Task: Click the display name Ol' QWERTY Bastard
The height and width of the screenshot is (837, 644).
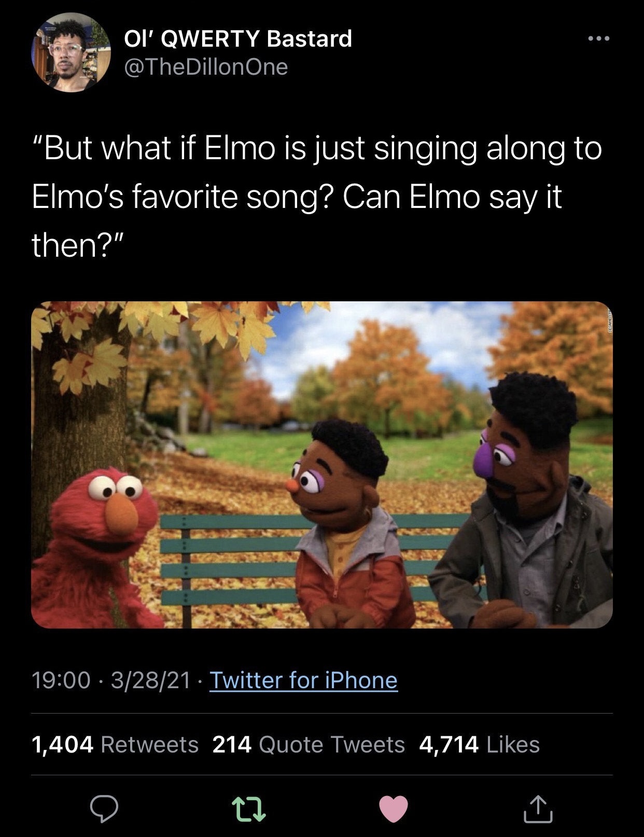Action: pyautogui.click(x=238, y=38)
